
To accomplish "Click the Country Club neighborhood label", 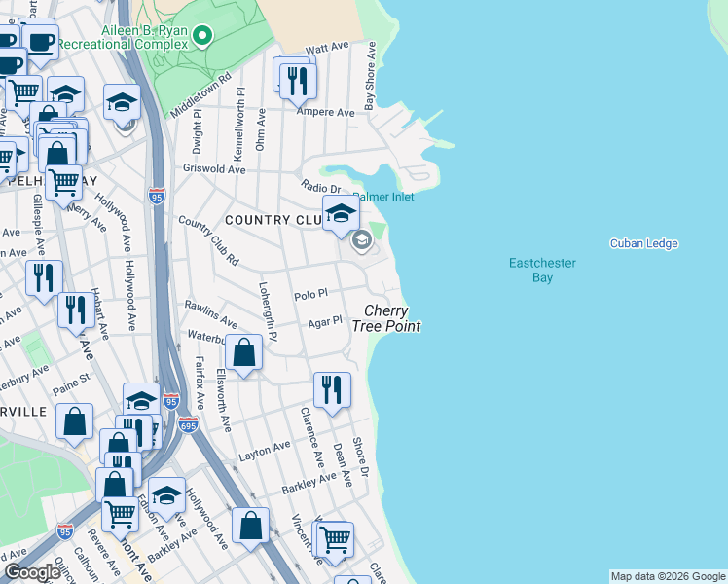I will (x=273, y=220).
